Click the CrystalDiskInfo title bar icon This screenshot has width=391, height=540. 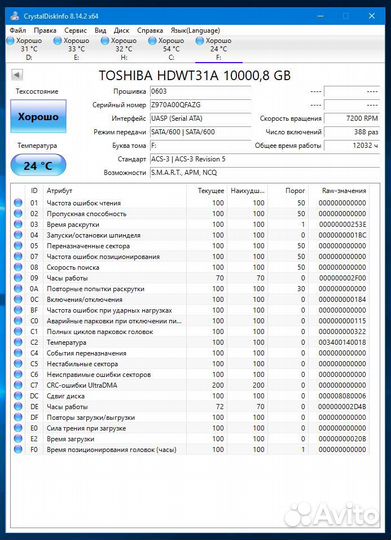coord(15,16)
